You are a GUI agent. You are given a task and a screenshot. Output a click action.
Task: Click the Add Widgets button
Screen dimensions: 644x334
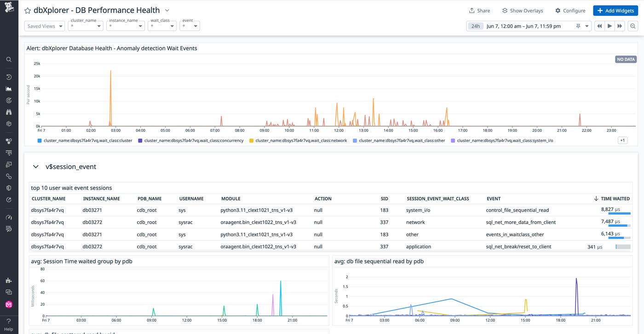click(615, 10)
